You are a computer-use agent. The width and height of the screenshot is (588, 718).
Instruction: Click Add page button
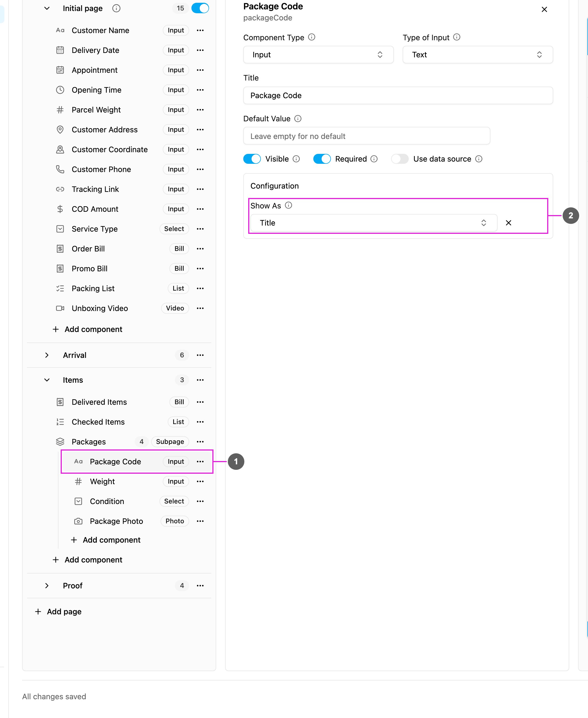click(x=58, y=612)
